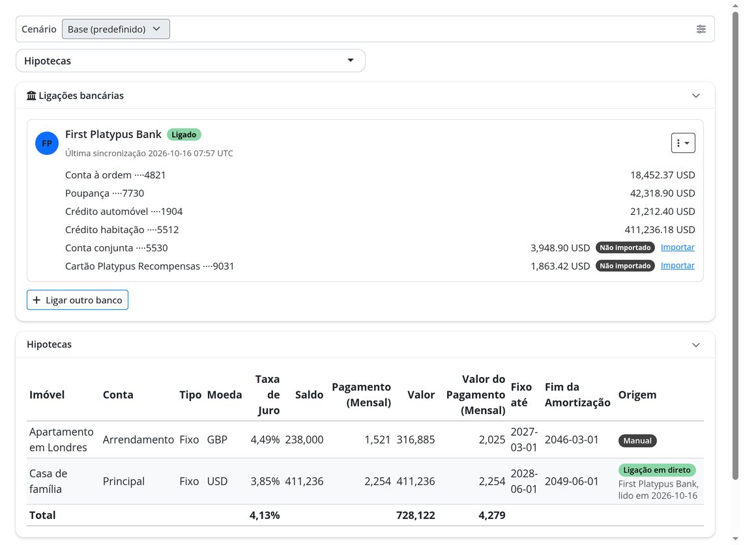
Task: Select the Casa de família row
Action: pyautogui.click(x=365, y=481)
